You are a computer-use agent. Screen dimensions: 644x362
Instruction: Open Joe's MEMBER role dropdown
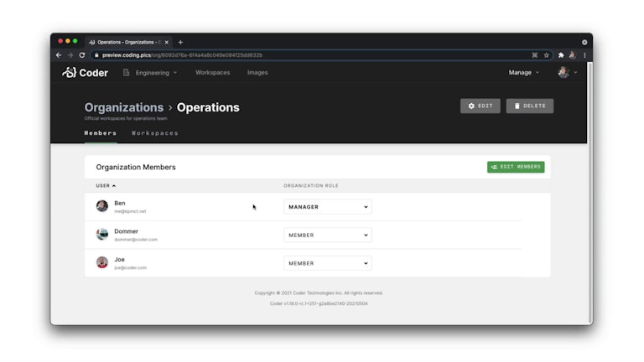tap(328, 263)
